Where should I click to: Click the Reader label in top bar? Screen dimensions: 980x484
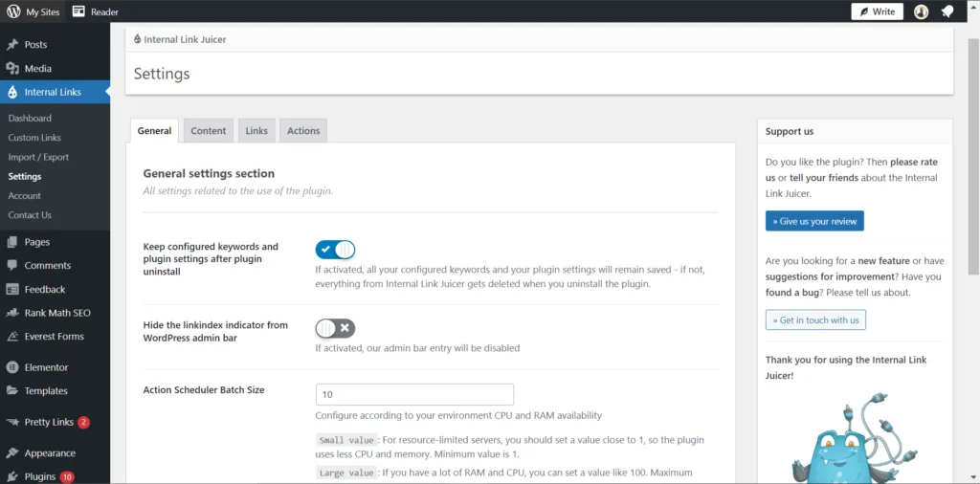pyautogui.click(x=104, y=11)
